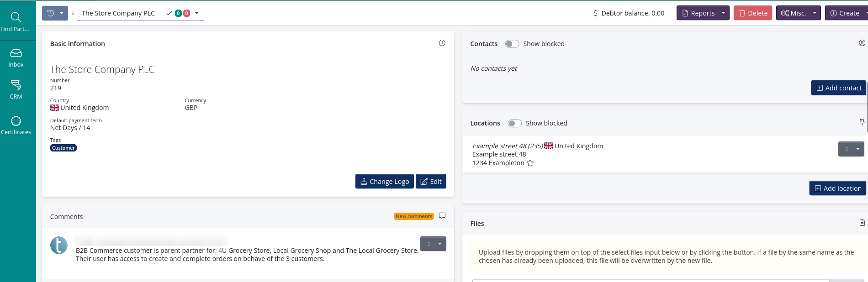
Task: Open the Misc. dropdown menu
Action: [814, 13]
